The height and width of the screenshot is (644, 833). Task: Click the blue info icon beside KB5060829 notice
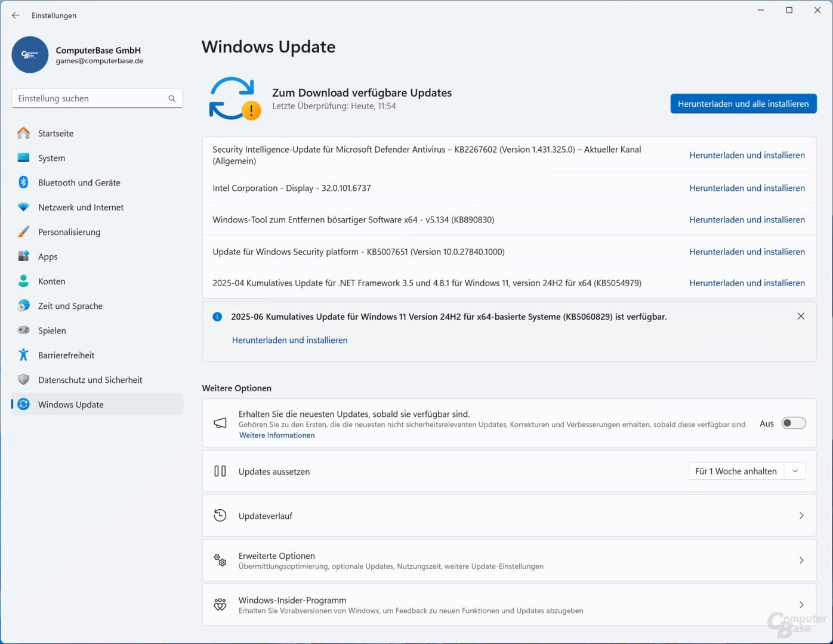[x=217, y=317]
